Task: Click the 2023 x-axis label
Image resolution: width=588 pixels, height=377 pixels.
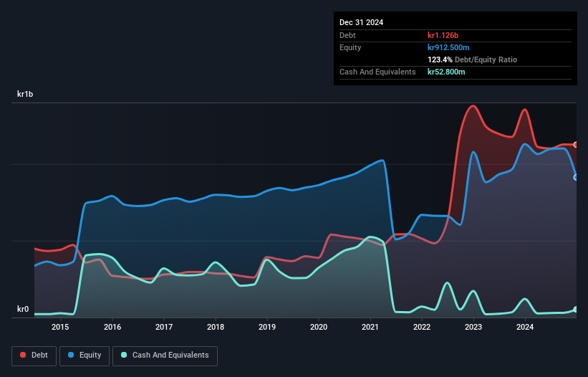Action: (x=473, y=327)
